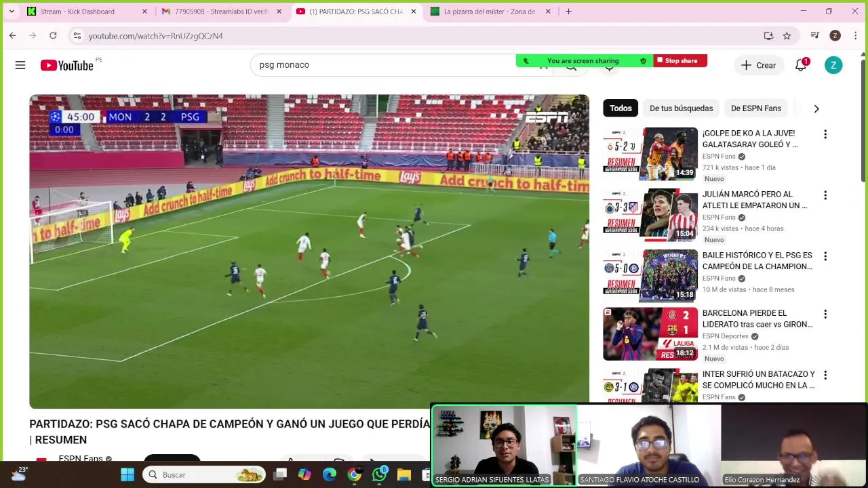
Task: Open File Explorer from taskbar
Action: 404,474
